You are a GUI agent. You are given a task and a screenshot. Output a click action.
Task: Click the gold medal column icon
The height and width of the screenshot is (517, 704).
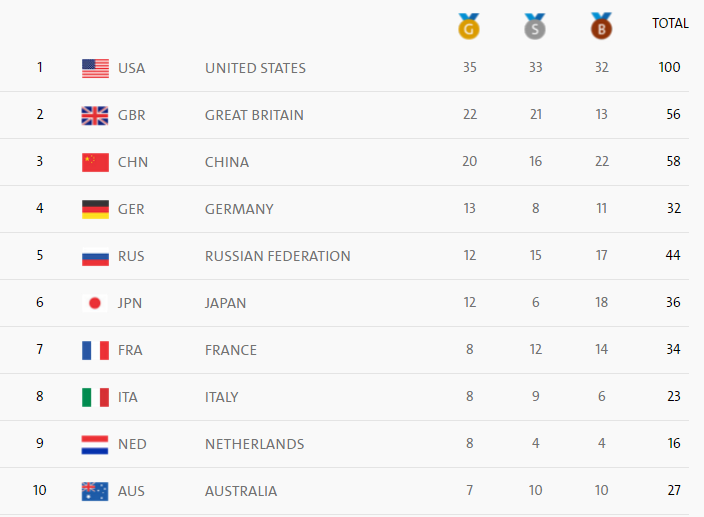(x=469, y=26)
